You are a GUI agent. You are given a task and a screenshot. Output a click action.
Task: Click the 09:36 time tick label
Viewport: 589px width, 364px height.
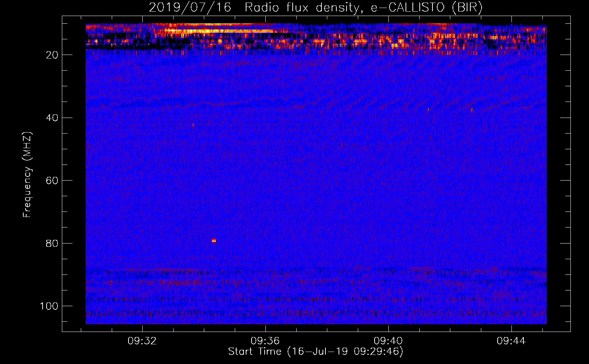tap(265, 341)
